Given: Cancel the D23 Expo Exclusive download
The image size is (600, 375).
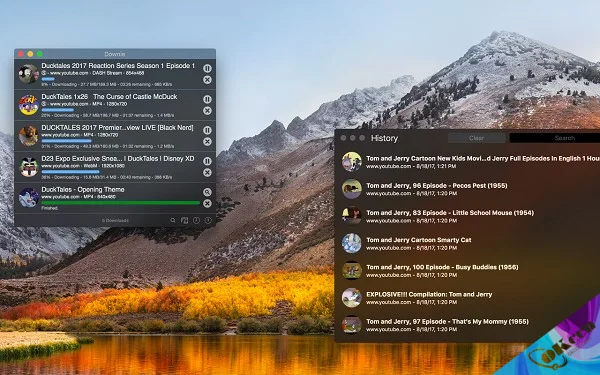Looking at the screenshot, I should pyautogui.click(x=207, y=173).
